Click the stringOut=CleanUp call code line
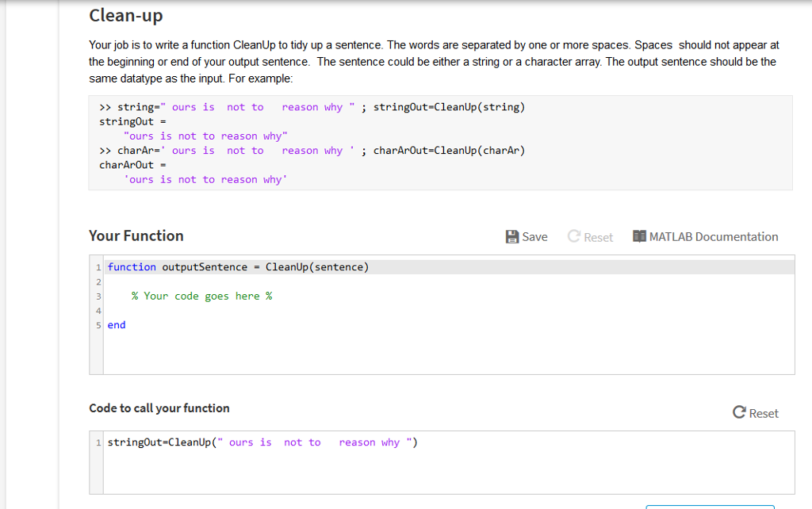This screenshot has width=812, height=509. pos(262,442)
